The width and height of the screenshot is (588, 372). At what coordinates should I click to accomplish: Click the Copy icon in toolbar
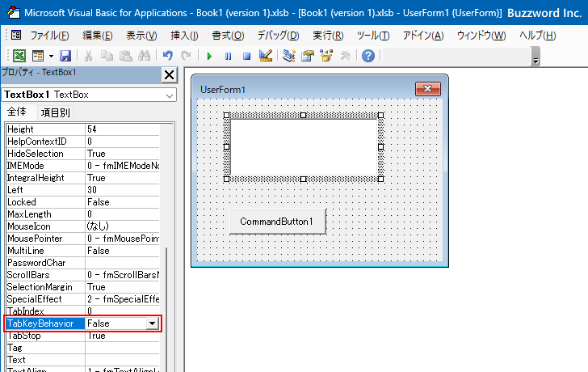tap(107, 56)
